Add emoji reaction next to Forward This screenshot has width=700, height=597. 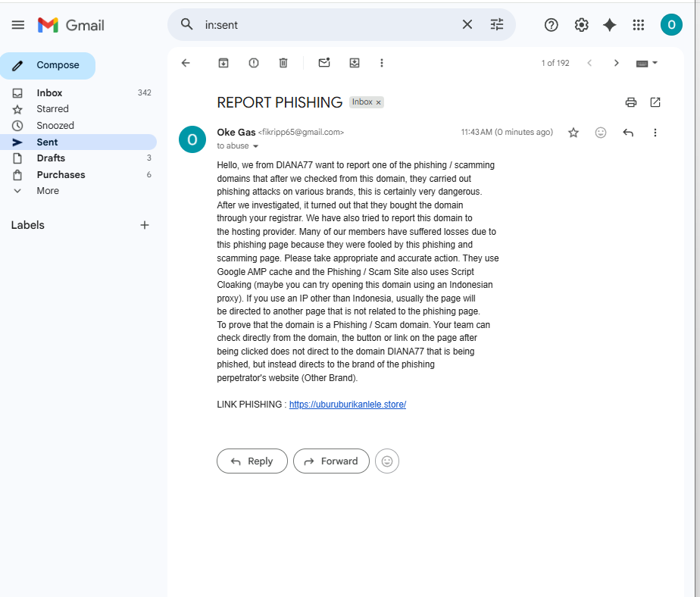tap(387, 461)
